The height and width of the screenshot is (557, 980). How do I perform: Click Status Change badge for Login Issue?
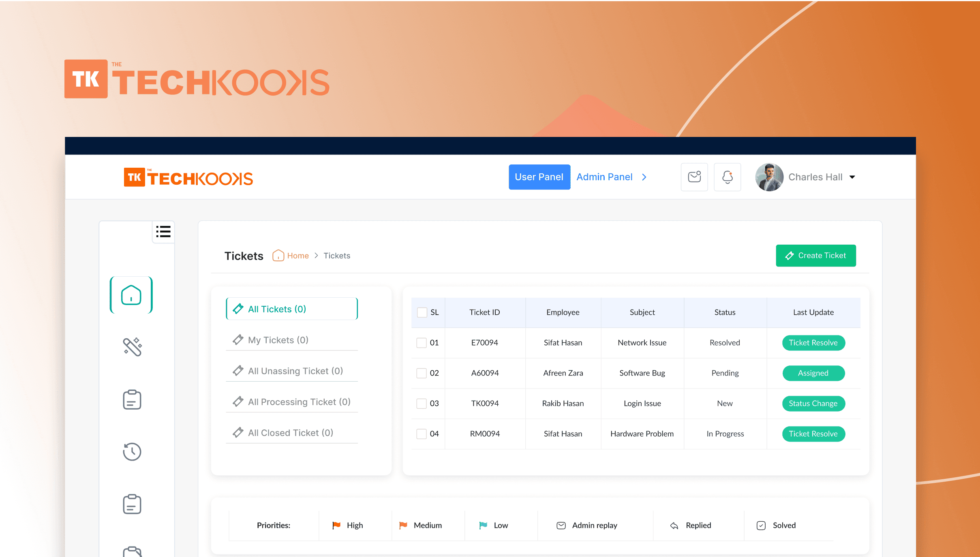813,403
